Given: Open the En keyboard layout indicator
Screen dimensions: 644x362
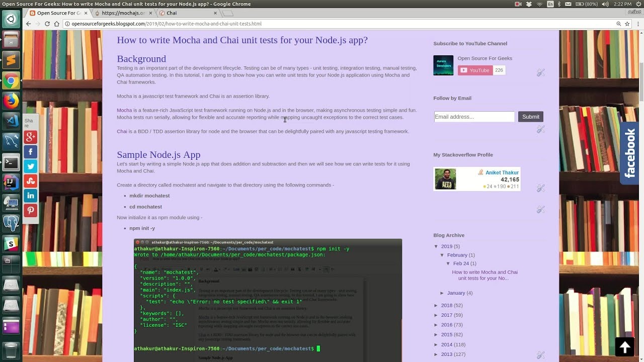Looking at the screenshot, I should tap(550, 4).
